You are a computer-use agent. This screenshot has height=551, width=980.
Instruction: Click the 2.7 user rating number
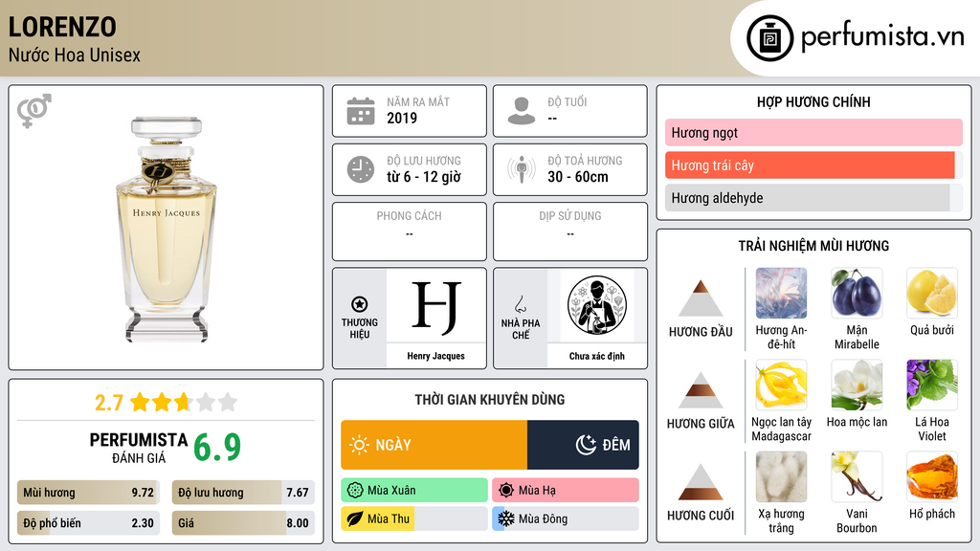(x=109, y=403)
